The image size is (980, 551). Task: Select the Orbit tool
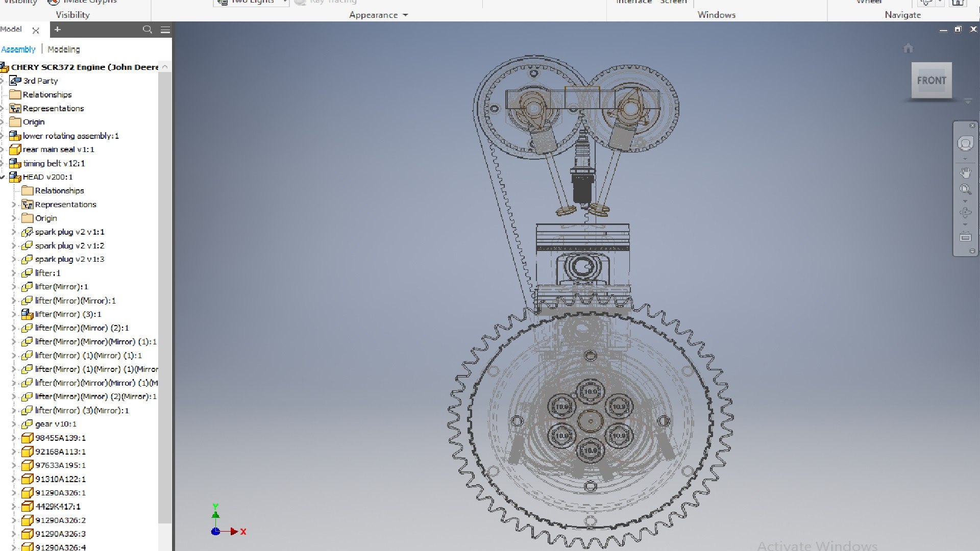click(965, 213)
